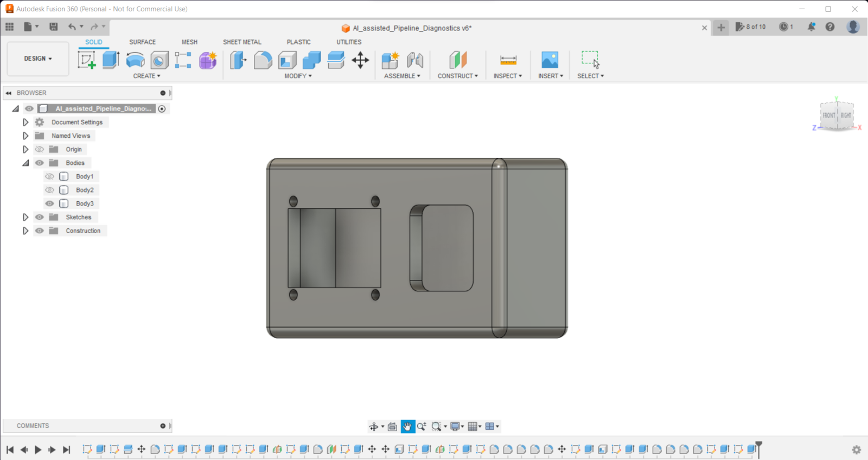Switch to the SHEET METAL tab
Viewport: 868px width, 460px height.
pos(242,42)
